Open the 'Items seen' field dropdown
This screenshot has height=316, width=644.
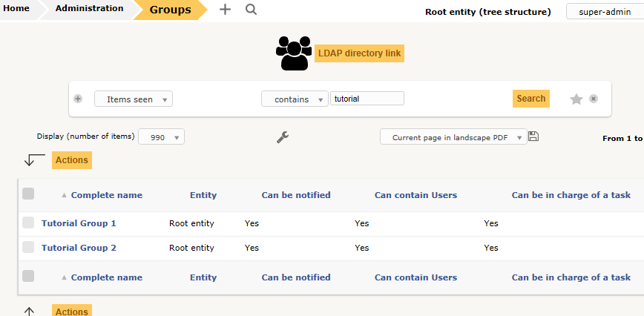coord(134,99)
